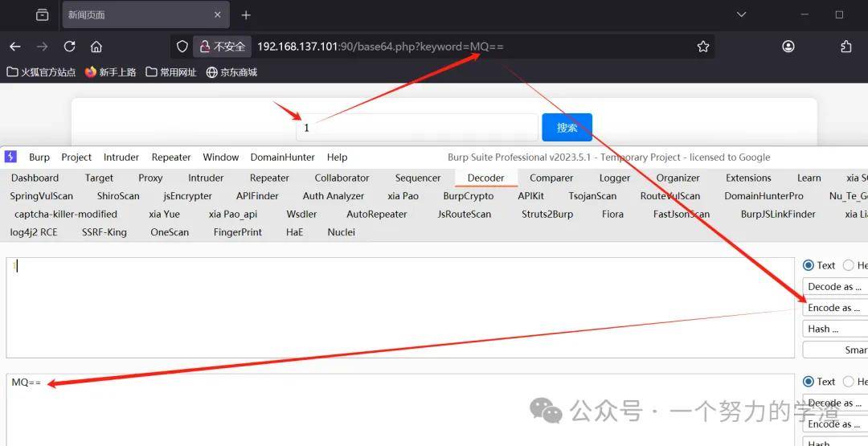Screen dimensions: 868x446
Task: Open the Auth Analyzer tab
Action: click(x=334, y=196)
